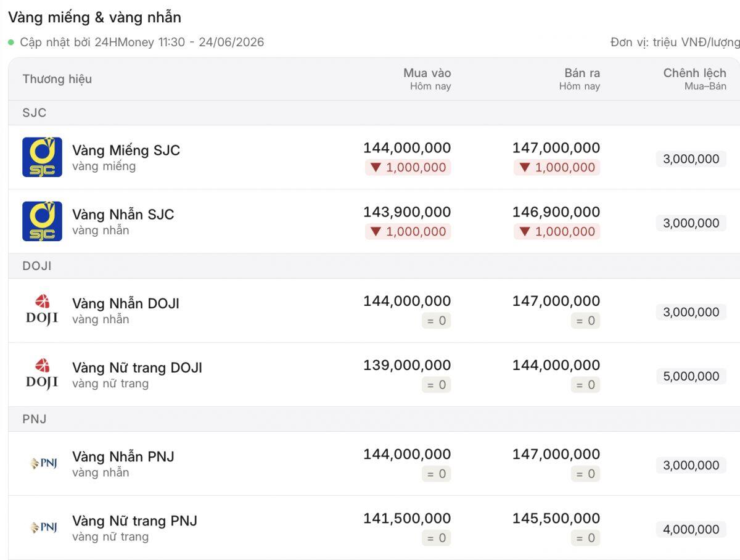
Task: Click Vàng Miếng SJC sell change badge 1,000,000
Action: (x=557, y=167)
